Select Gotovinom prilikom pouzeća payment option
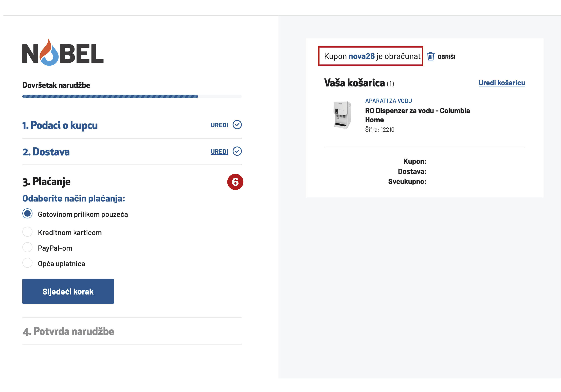This screenshot has width=561, height=392. (x=27, y=214)
